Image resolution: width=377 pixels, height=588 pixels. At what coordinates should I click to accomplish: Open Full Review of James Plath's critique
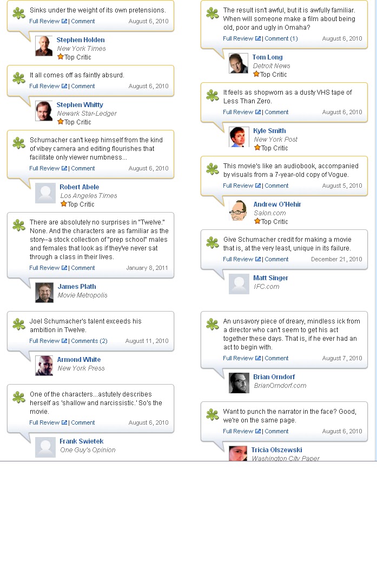point(45,268)
